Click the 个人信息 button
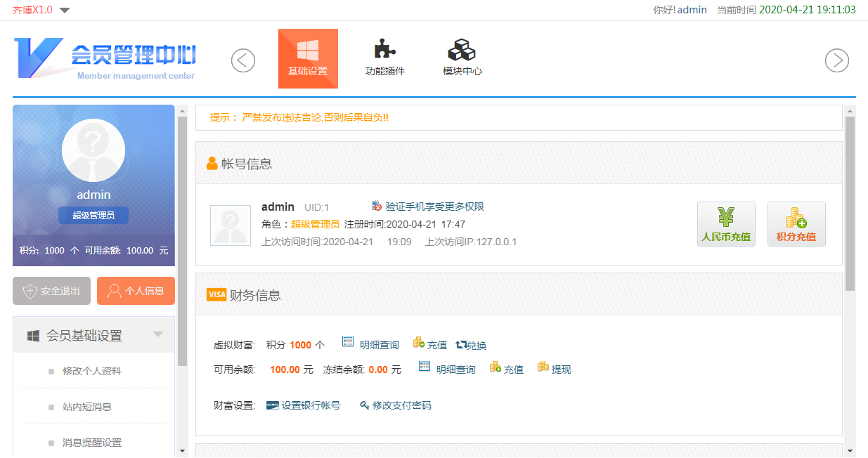 pos(136,291)
